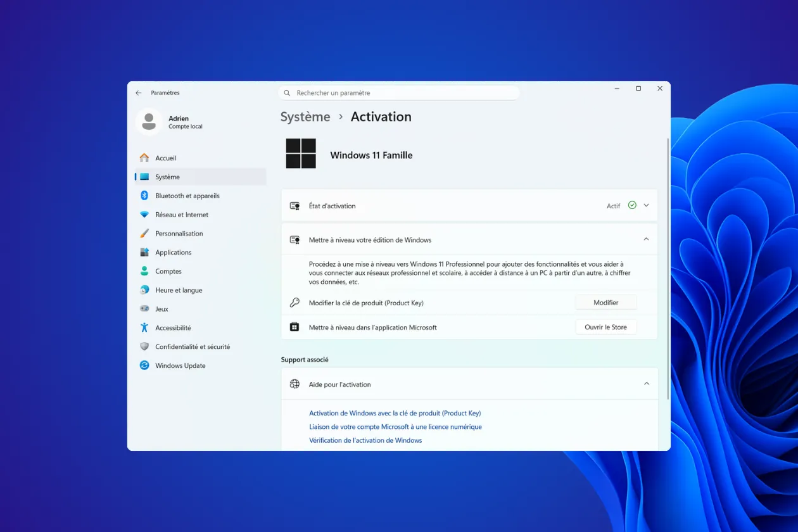Click the Mettre à niveau certificate icon
The height and width of the screenshot is (532, 798).
[x=294, y=240]
